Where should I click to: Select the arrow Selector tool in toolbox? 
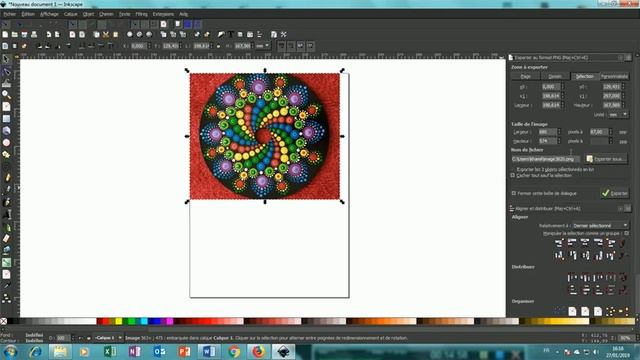tap(6, 60)
